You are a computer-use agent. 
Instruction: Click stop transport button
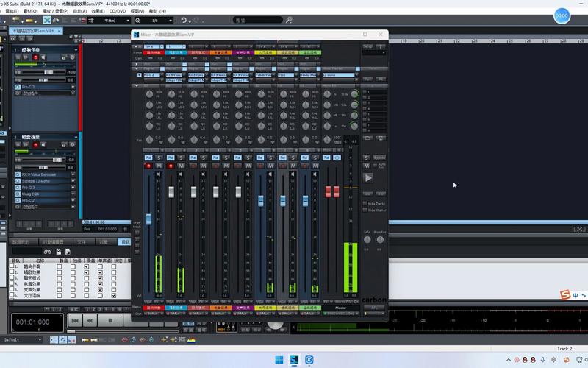[x=110, y=321]
